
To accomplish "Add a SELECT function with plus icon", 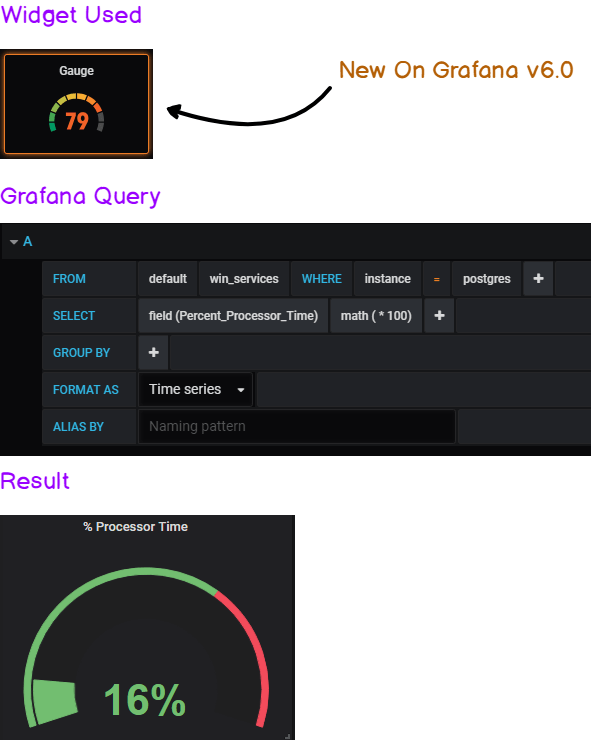I will click(439, 315).
